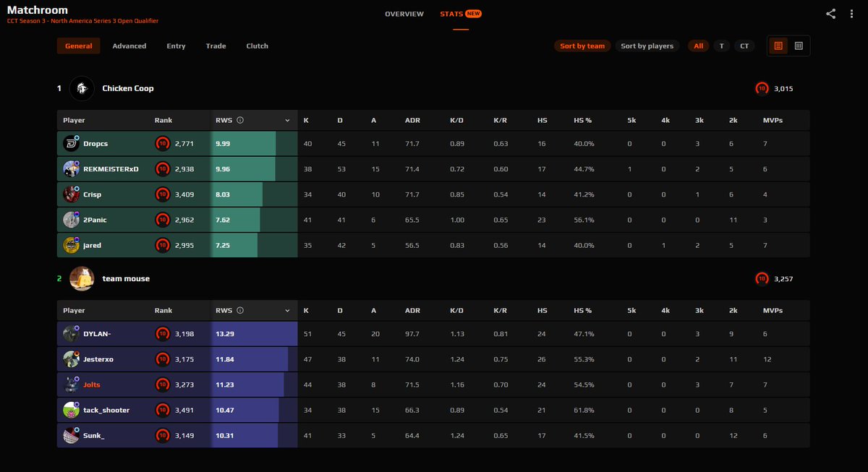Image resolution: width=868 pixels, height=472 pixels.
Task: Open tack_shooter player profile name
Action: coord(106,410)
